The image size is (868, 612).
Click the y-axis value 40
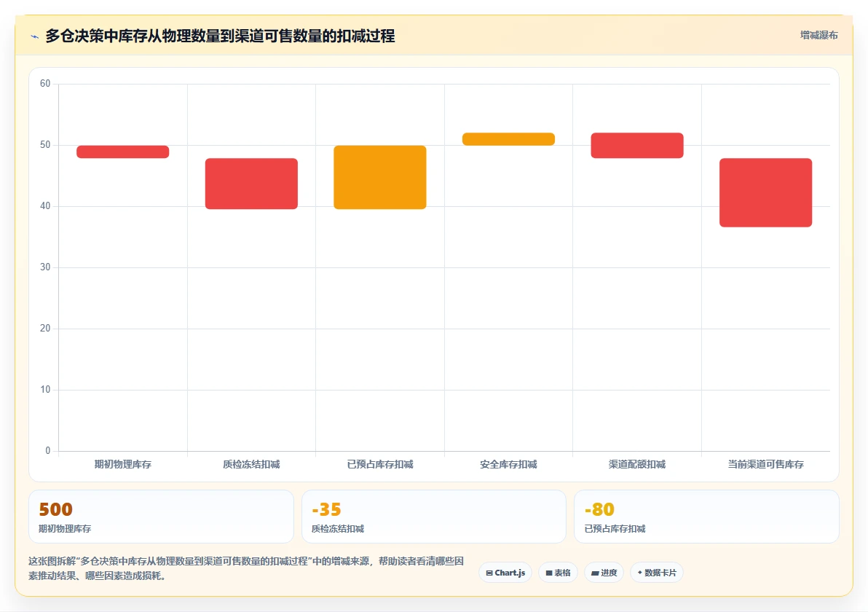click(45, 206)
